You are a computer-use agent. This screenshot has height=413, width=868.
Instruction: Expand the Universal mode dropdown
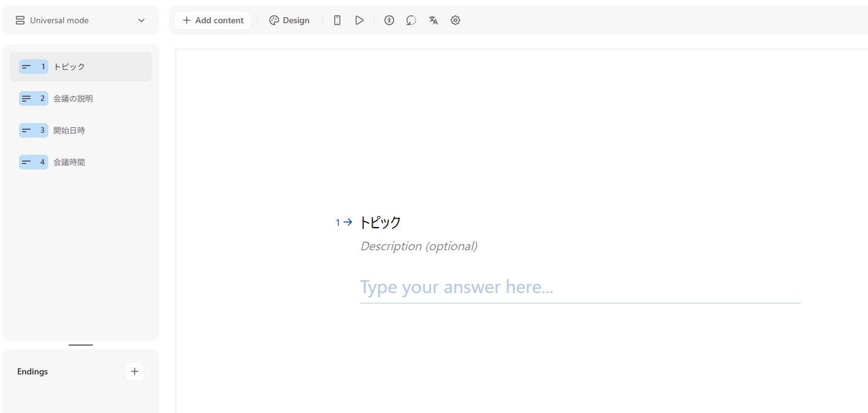click(80, 20)
